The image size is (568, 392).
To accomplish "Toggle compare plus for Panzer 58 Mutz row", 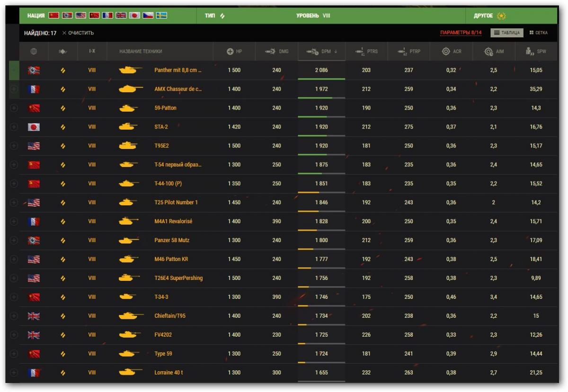I will pyautogui.click(x=14, y=240).
